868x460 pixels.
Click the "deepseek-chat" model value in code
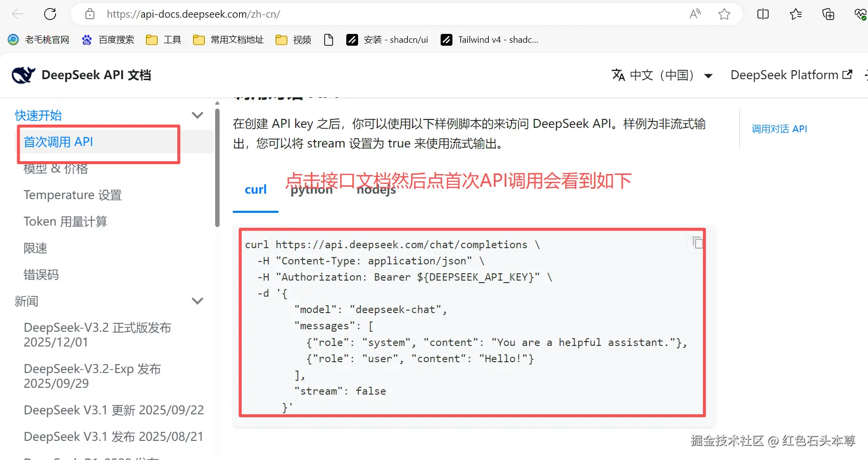tap(395, 310)
